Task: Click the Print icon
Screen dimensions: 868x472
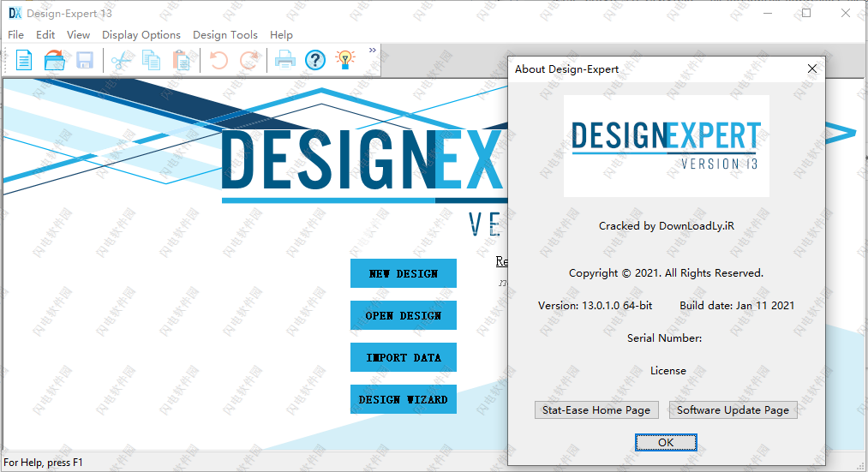Action: 285,60
